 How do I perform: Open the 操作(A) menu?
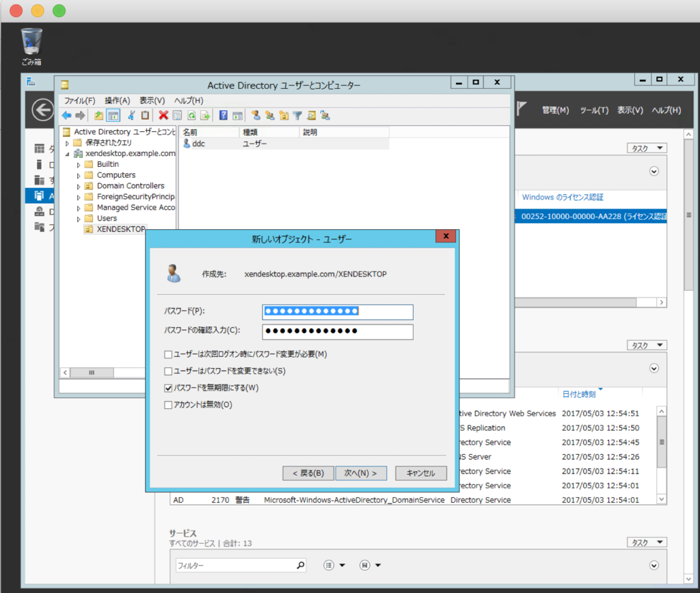pos(118,101)
